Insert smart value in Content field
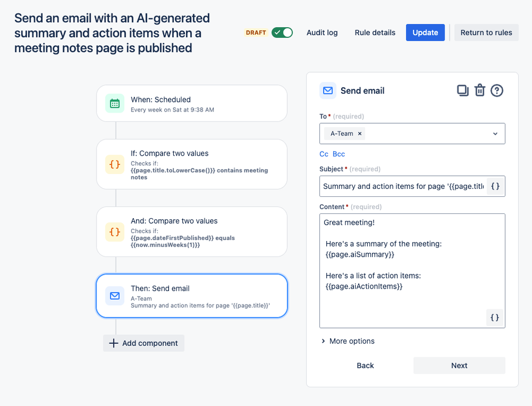The image size is (532, 406). 495,317
